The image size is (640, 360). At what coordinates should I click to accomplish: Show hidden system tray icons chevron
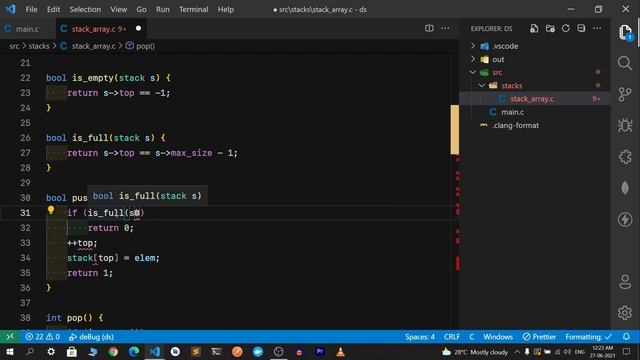point(517,351)
